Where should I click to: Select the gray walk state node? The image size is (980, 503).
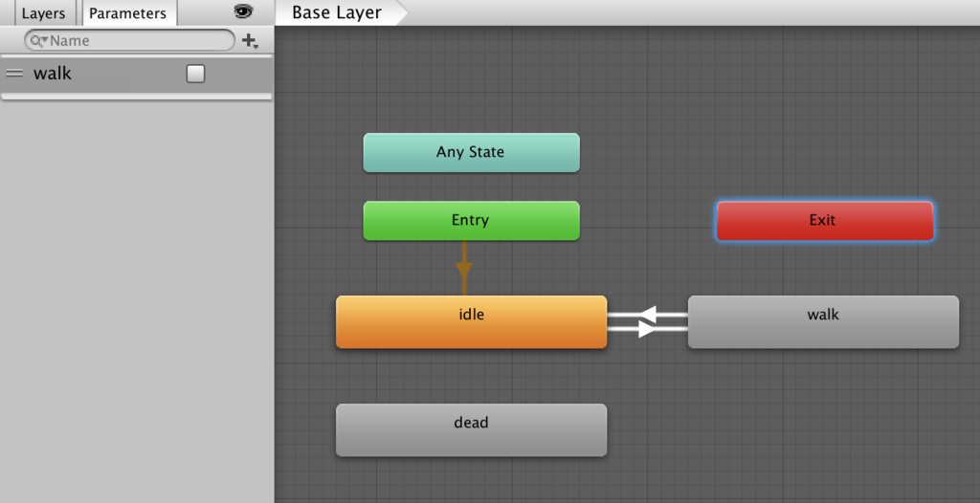[823, 322]
